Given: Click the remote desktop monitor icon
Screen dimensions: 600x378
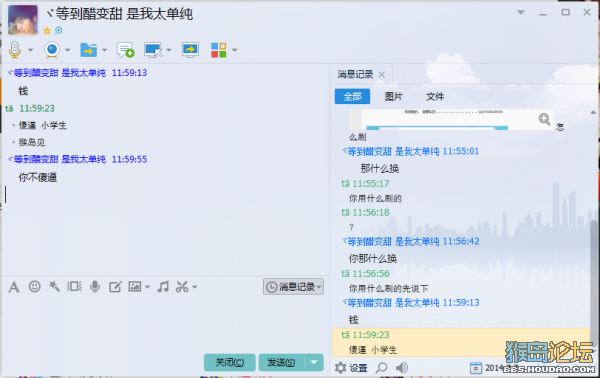Looking at the screenshot, I should (153, 50).
